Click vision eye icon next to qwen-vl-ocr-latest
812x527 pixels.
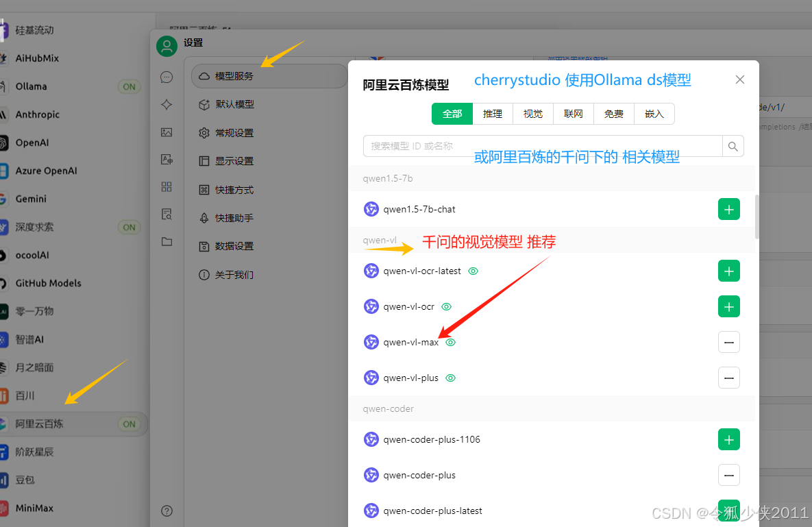pyautogui.click(x=473, y=271)
